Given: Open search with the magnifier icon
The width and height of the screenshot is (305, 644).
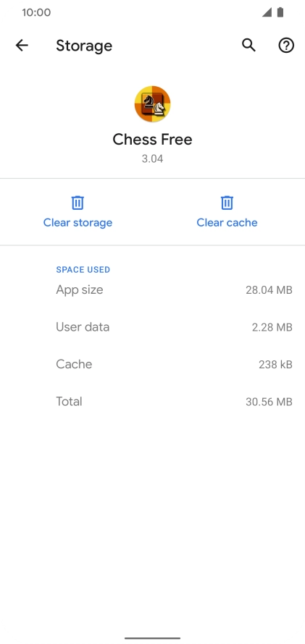Looking at the screenshot, I should [248, 45].
